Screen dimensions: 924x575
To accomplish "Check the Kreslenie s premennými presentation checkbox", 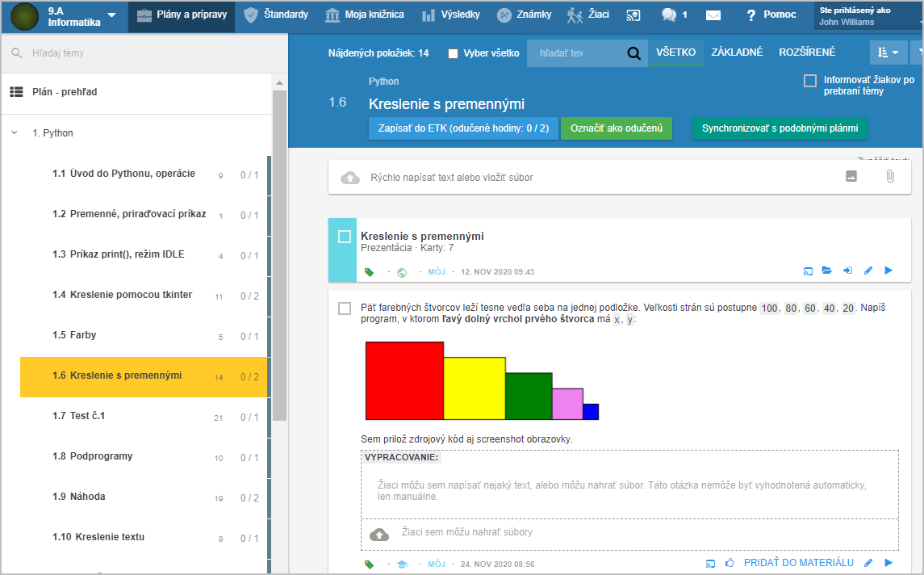I will pyautogui.click(x=345, y=237).
